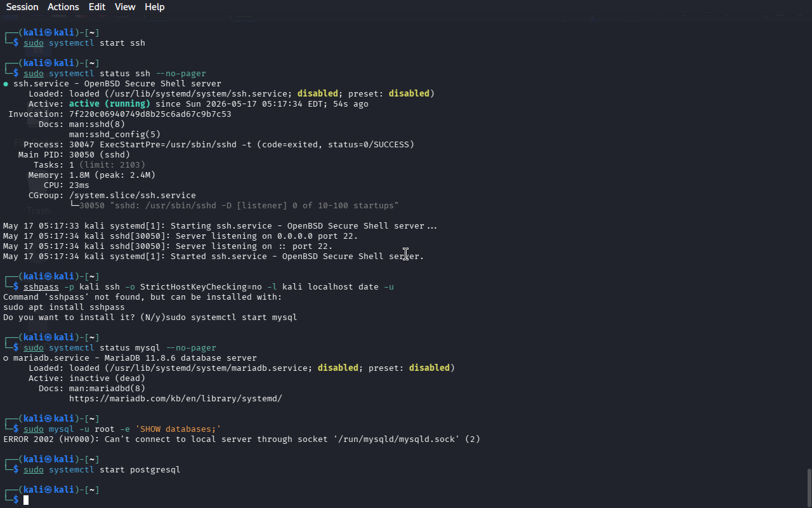Open the Edit menu
Screen dimensions: 812x508
97,7
